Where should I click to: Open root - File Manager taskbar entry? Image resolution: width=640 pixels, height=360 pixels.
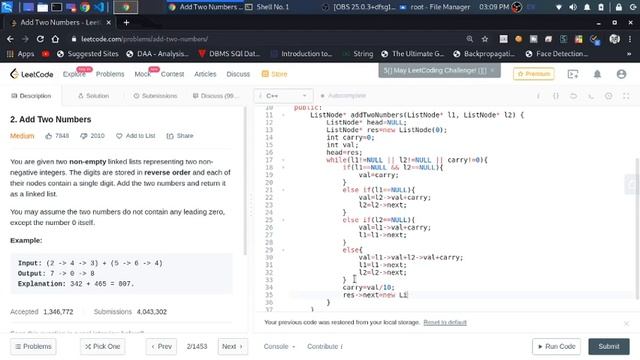435,7
